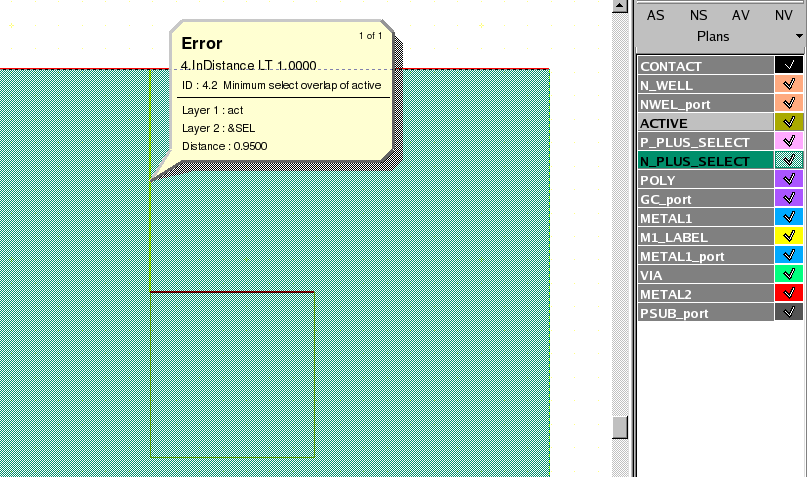Click the GC_port purple swatch
The width and height of the screenshot is (807, 477).
788,199
